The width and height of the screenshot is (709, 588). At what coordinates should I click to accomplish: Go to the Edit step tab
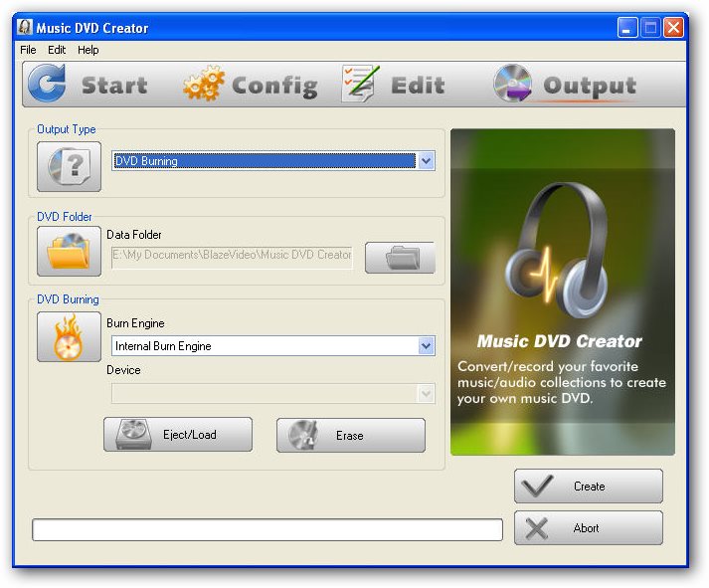point(393,85)
